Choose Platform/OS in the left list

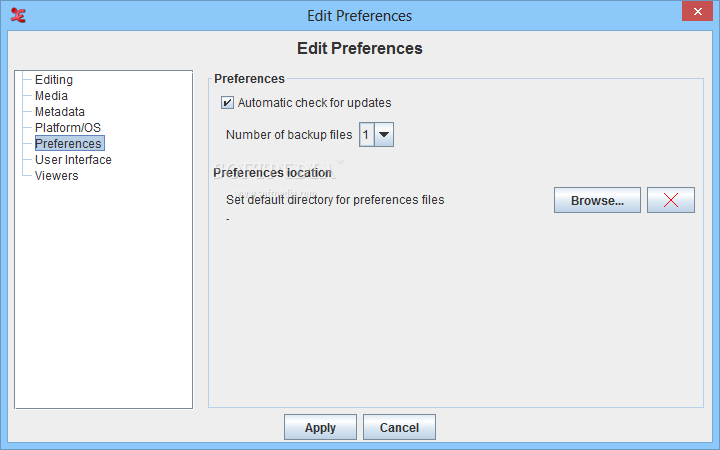tap(68, 128)
